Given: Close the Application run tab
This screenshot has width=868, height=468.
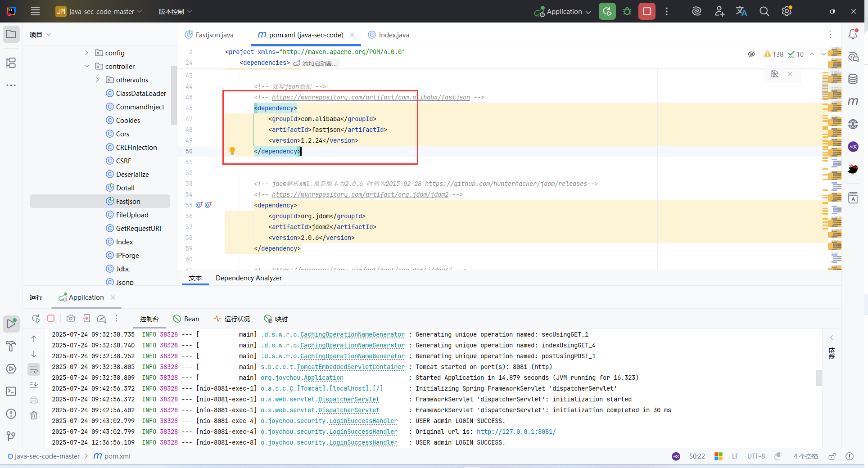Looking at the screenshot, I should tap(113, 297).
